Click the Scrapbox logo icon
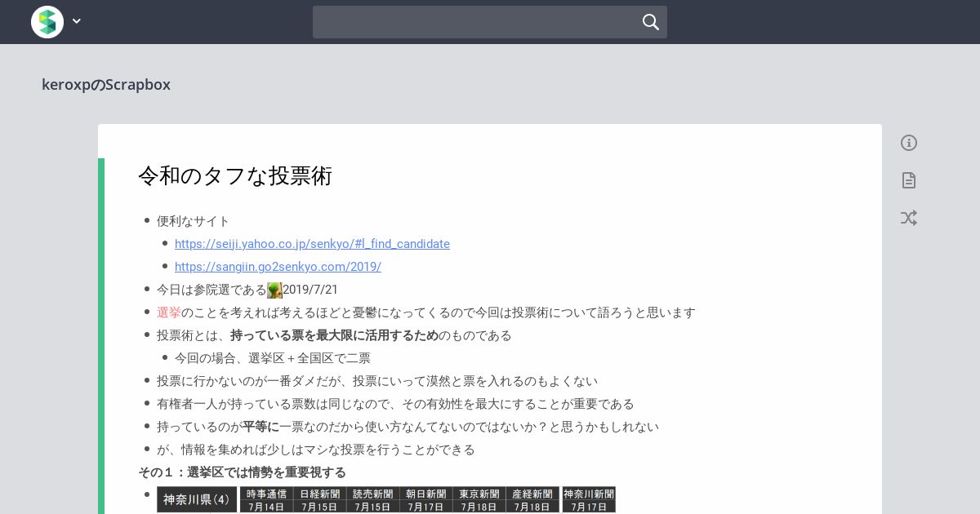The height and width of the screenshot is (514, 980). tap(47, 22)
